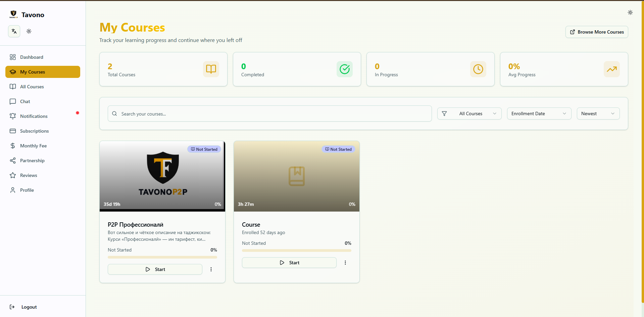Click "Enrolled 52 days ago" text
Image resolution: width=644 pixels, height=317 pixels.
[x=263, y=232]
